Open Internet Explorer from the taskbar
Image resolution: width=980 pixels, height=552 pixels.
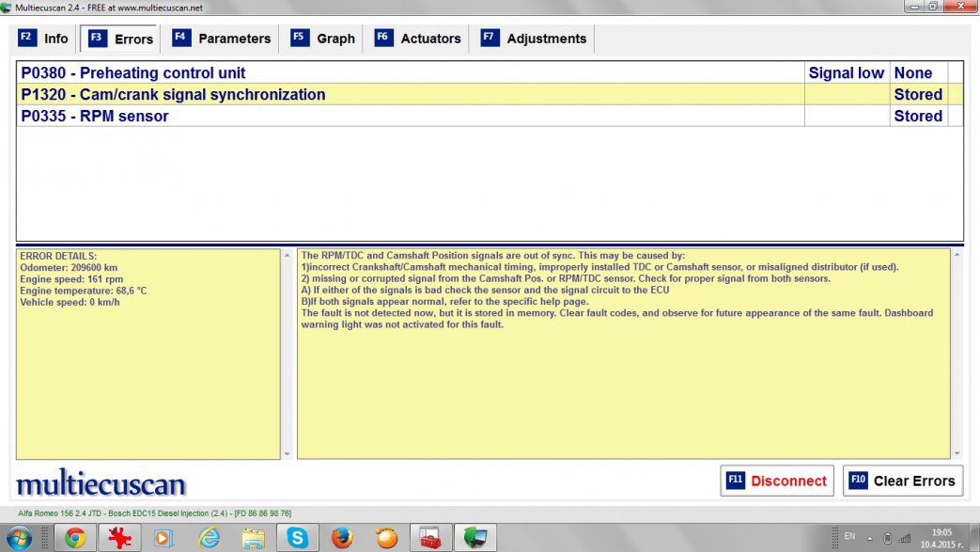(x=209, y=538)
